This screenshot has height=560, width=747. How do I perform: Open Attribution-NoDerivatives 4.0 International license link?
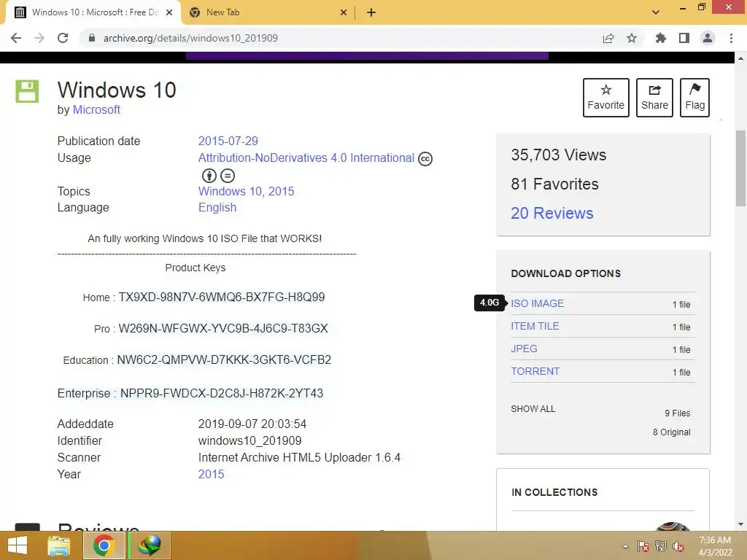[306, 157]
